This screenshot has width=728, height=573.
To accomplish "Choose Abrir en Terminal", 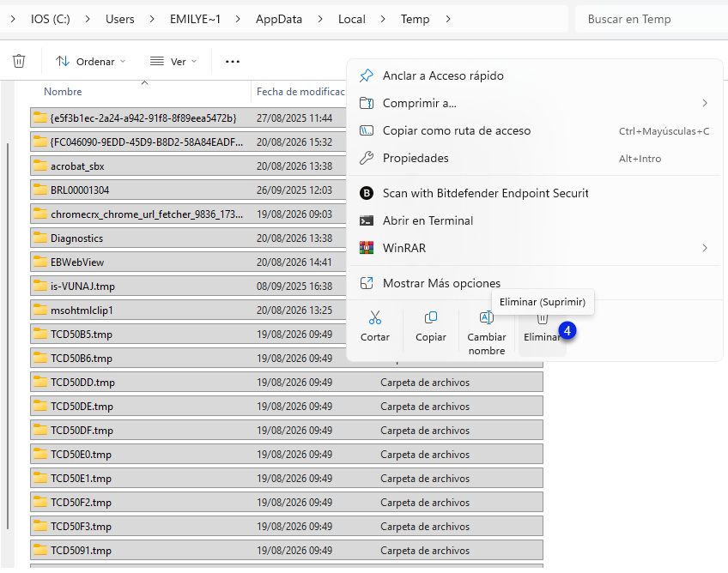I will (x=534, y=220).
